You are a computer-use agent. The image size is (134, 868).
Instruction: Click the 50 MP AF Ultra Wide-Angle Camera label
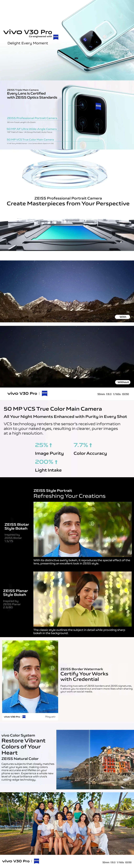pyautogui.click(x=32, y=129)
